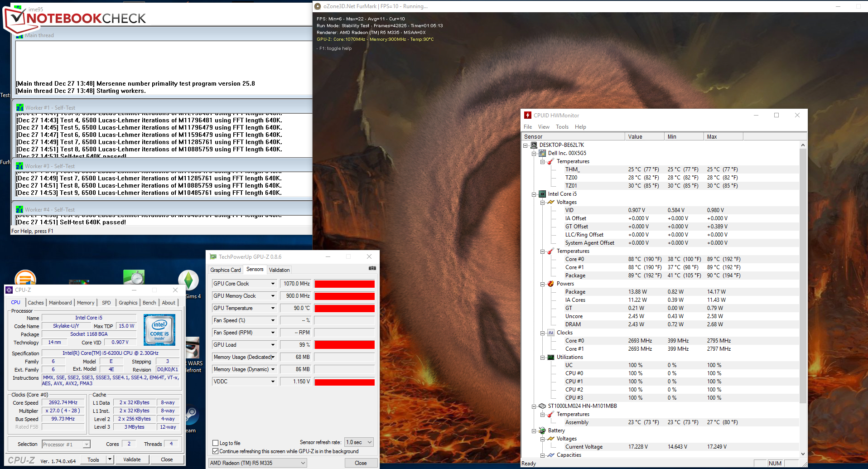Open the GPU Load sensor dropdown

[273, 345]
